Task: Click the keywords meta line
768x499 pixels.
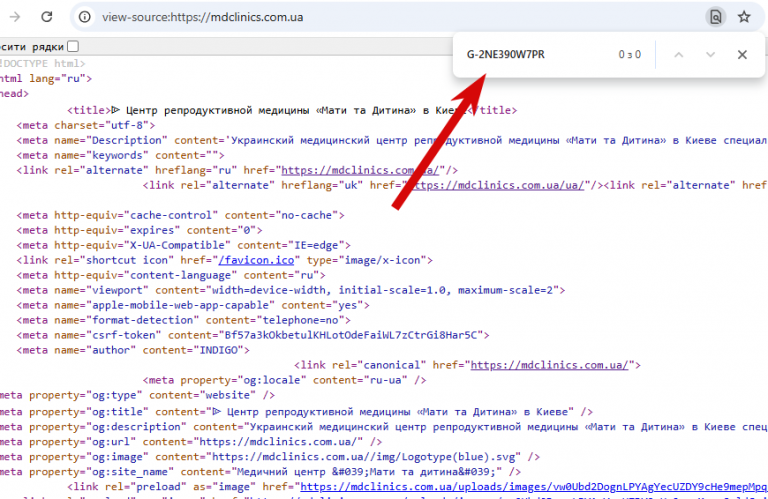Action: coord(120,155)
